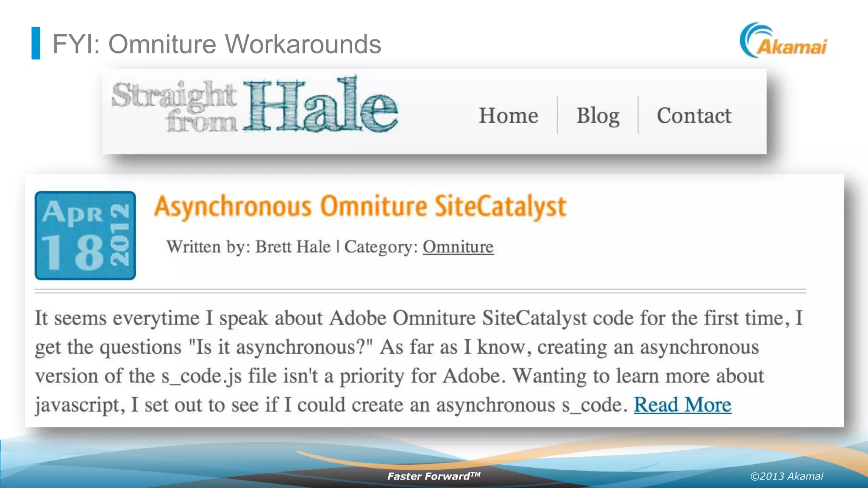The height and width of the screenshot is (488, 868).
Task: Click the Straight from Hale logo
Action: [x=255, y=105]
